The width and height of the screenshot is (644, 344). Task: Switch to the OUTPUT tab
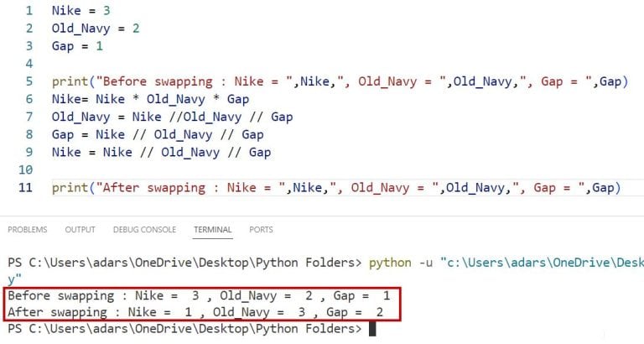pyautogui.click(x=80, y=230)
